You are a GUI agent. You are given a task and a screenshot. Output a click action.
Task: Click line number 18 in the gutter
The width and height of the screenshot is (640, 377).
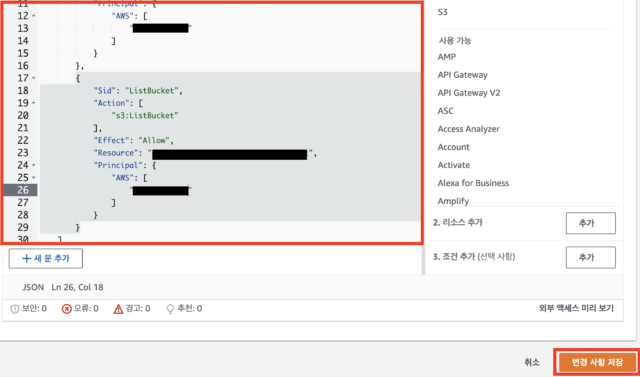(x=23, y=91)
